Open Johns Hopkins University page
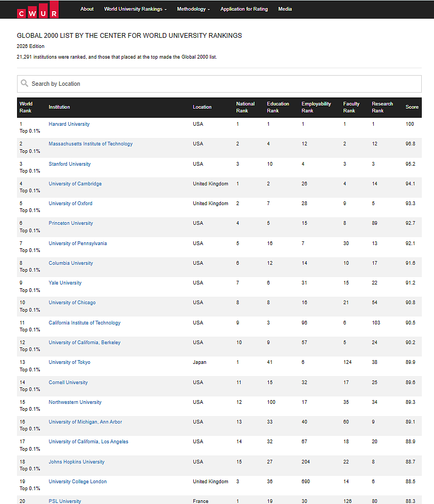Image resolution: width=434 pixels, height=504 pixels. pyautogui.click(x=77, y=462)
